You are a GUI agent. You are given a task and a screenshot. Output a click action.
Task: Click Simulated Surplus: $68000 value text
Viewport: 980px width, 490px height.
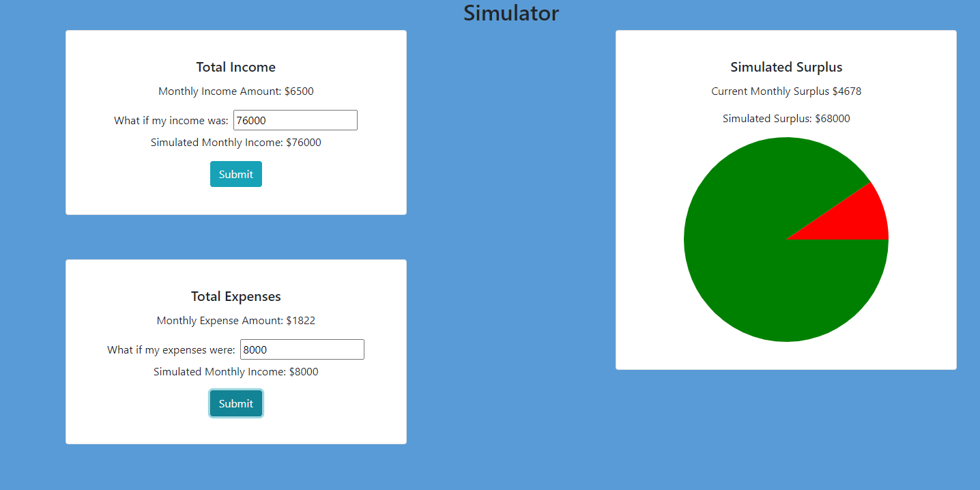click(x=786, y=119)
